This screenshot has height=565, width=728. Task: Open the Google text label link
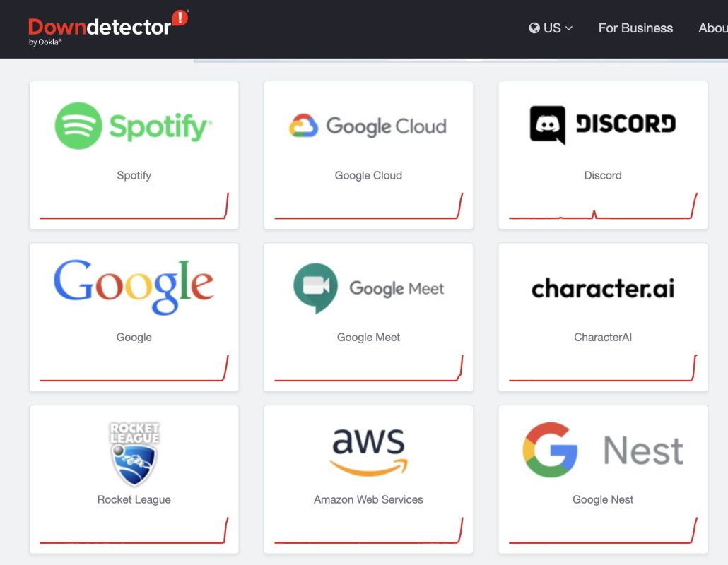point(134,338)
